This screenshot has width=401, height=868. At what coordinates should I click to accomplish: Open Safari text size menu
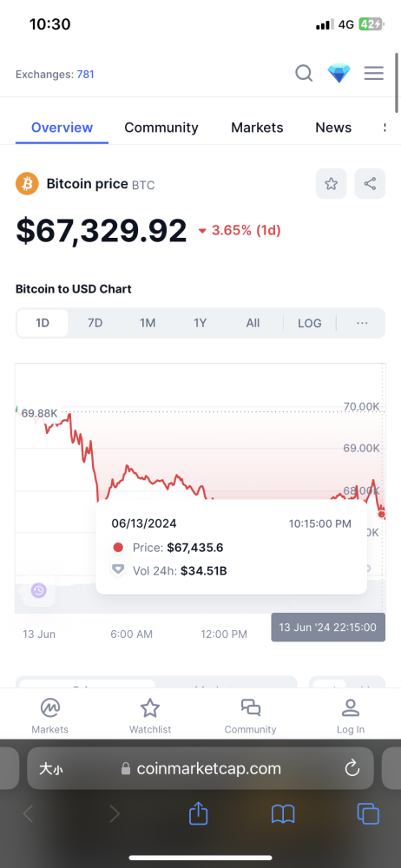point(50,768)
